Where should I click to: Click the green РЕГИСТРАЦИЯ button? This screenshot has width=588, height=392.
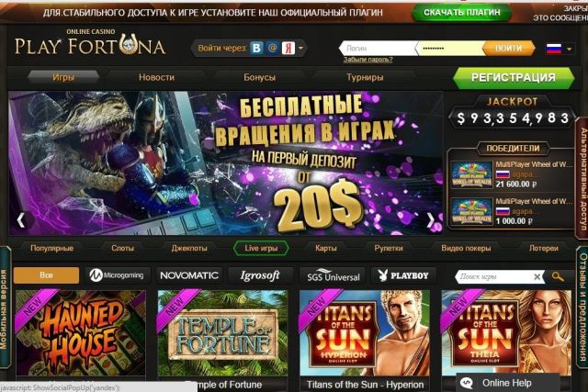pos(514,78)
